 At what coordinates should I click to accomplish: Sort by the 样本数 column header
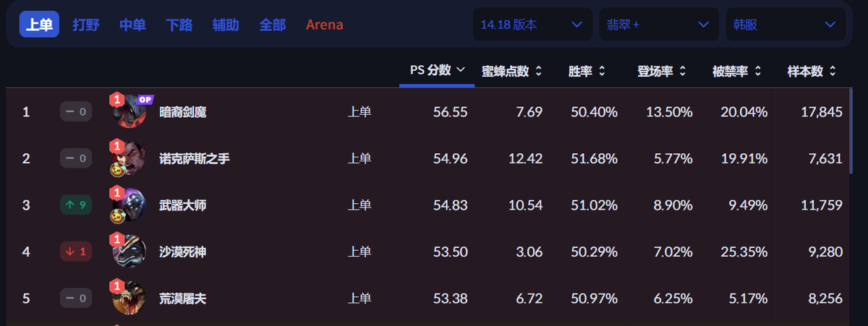click(811, 72)
